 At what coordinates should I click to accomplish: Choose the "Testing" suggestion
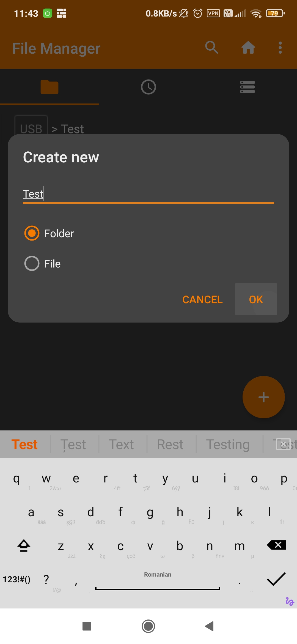(x=228, y=444)
